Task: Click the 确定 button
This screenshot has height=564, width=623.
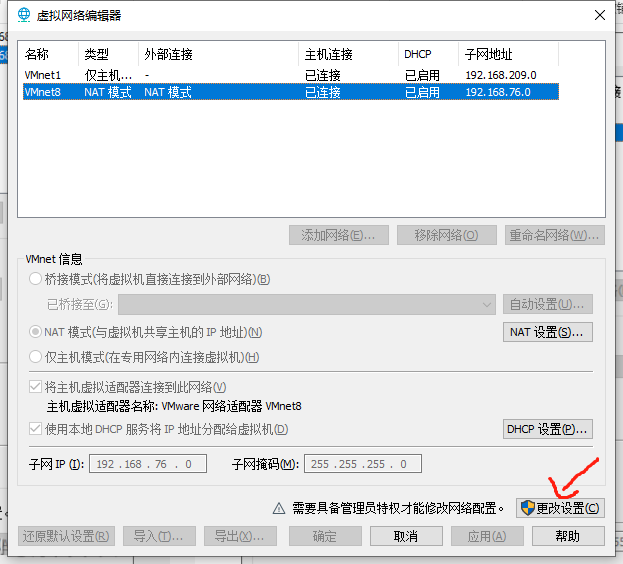Action: pyautogui.click(x=325, y=536)
